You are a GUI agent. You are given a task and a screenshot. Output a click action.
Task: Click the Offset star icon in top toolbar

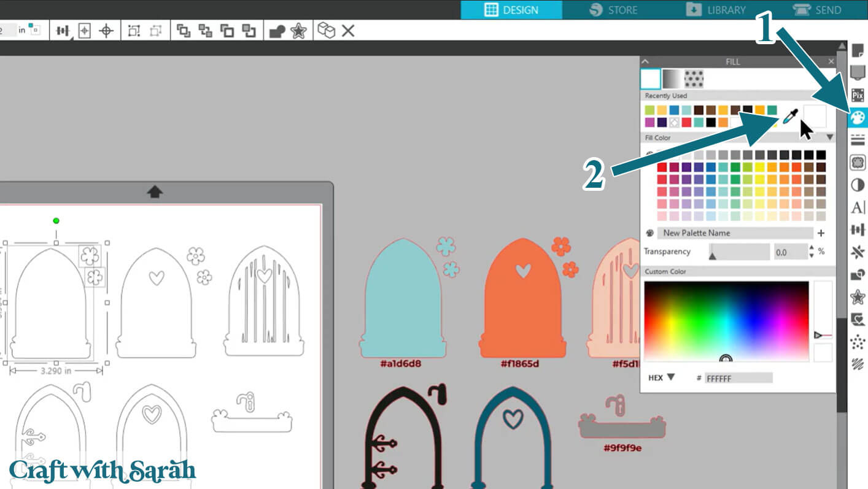(x=299, y=31)
